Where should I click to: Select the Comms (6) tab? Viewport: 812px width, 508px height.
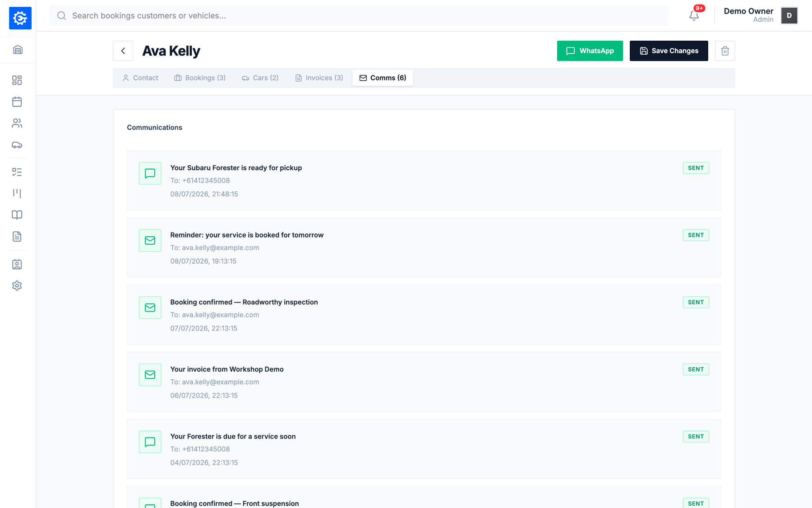point(383,78)
